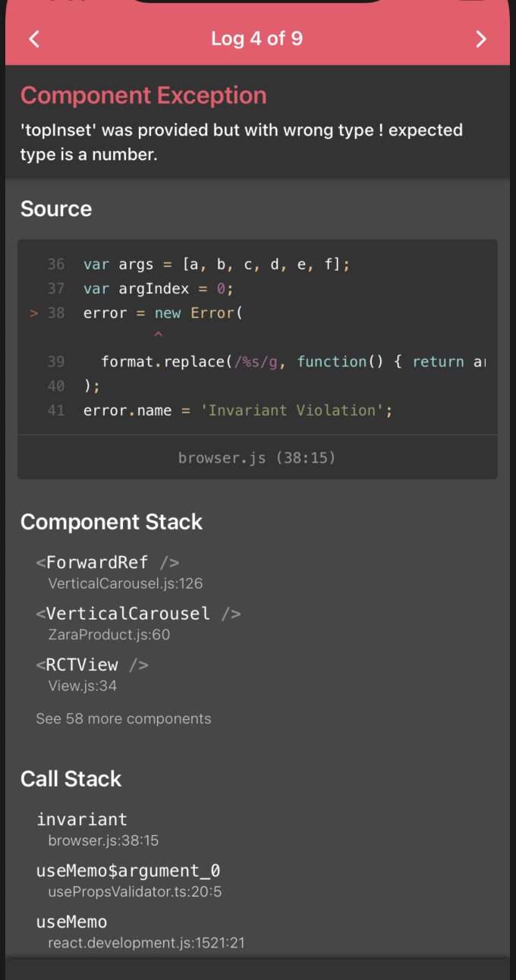This screenshot has width=516, height=980.
Task: Click the See 58 more components link
Action: point(124,718)
